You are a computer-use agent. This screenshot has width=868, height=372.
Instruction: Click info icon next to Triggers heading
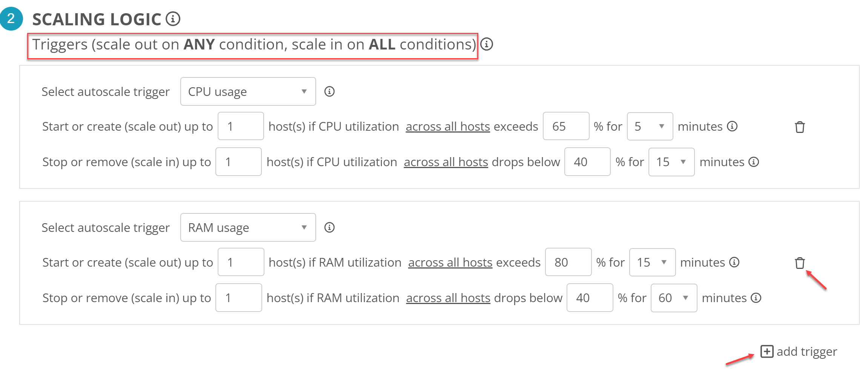pos(487,44)
